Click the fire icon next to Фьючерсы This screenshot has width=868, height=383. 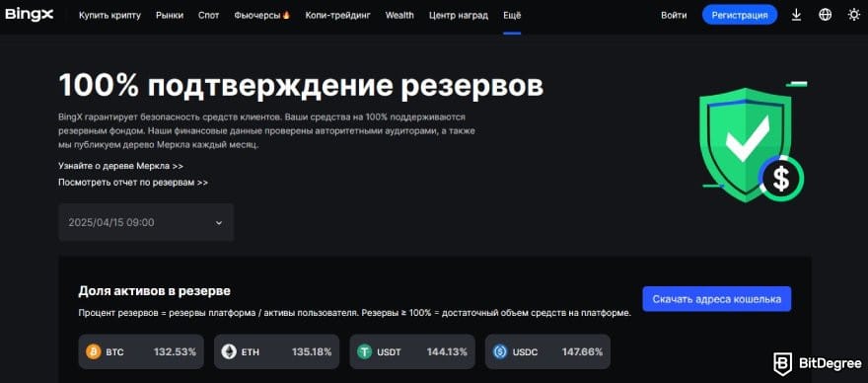[286, 15]
